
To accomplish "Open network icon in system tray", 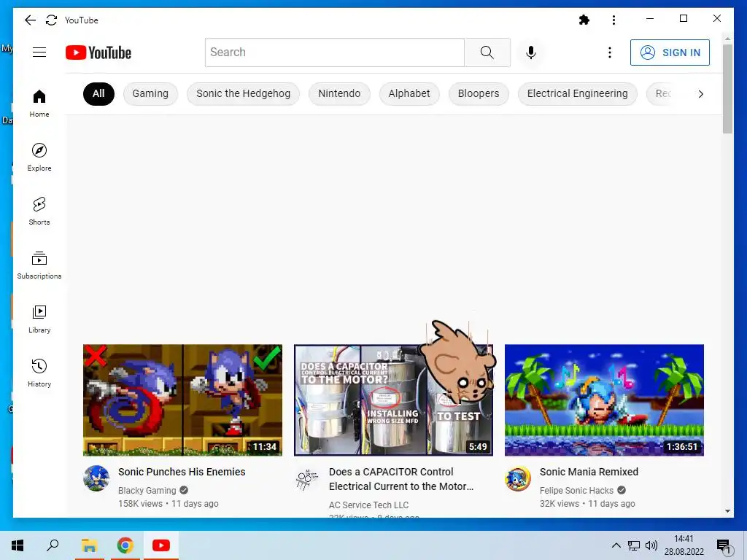I will [x=634, y=545].
